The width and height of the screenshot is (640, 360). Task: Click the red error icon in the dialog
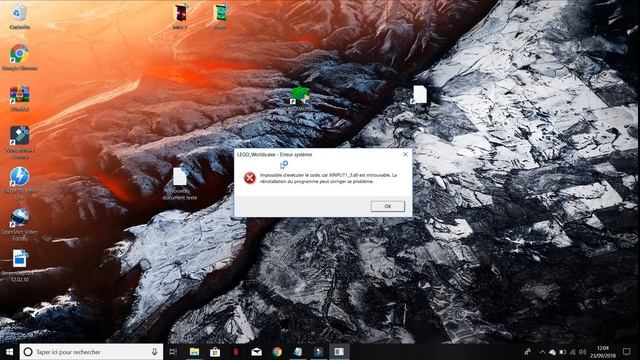click(x=250, y=178)
